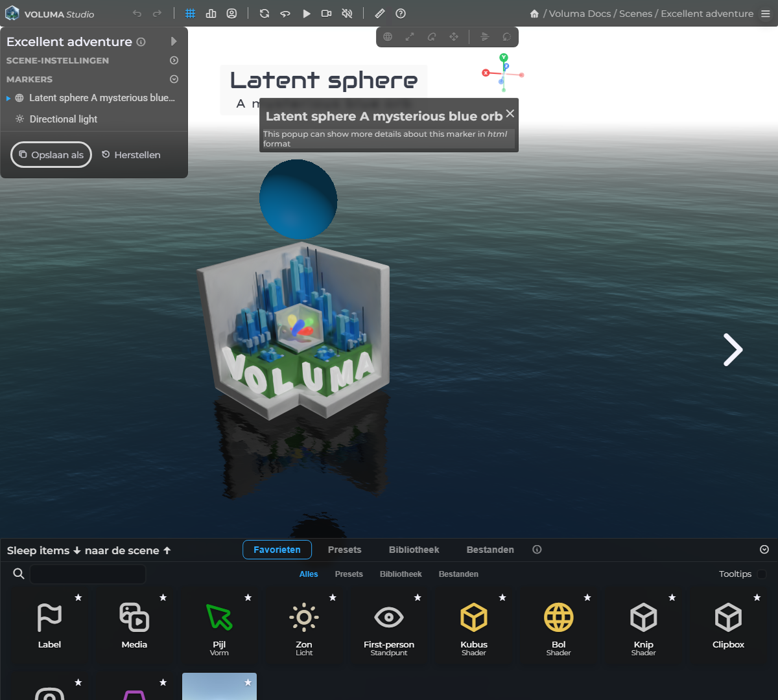Image resolution: width=778 pixels, height=700 pixels.
Task: Toggle the muted sound icon
Action: pyautogui.click(x=348, y=14)
